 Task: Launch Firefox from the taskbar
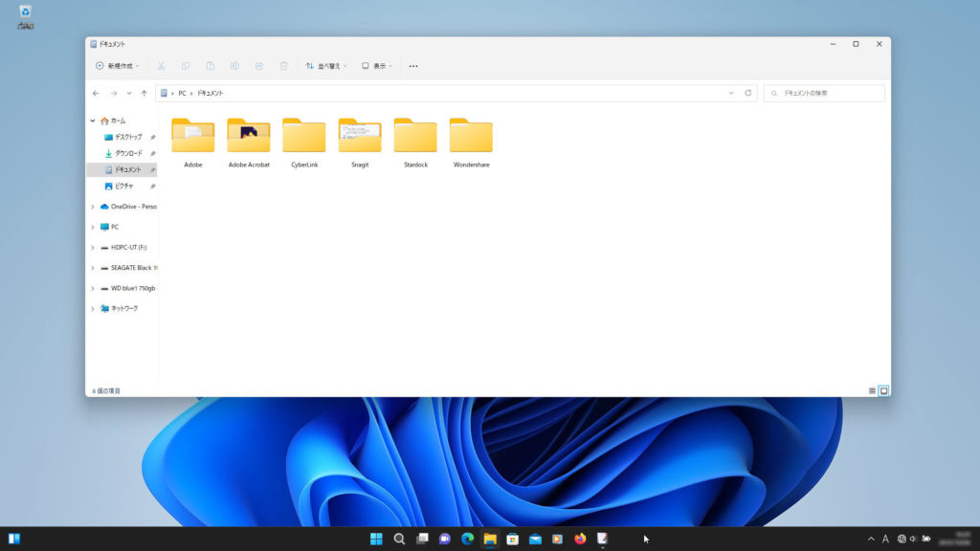click(580, 539)
